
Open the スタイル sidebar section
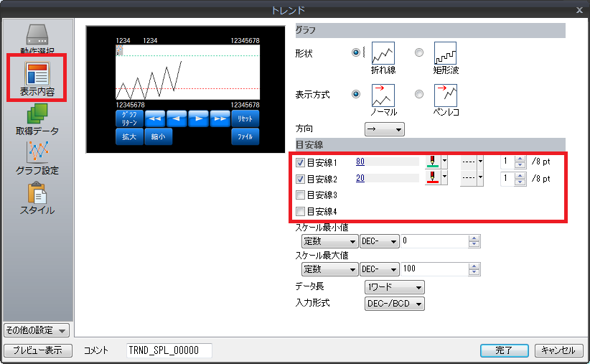pos(37,197)
